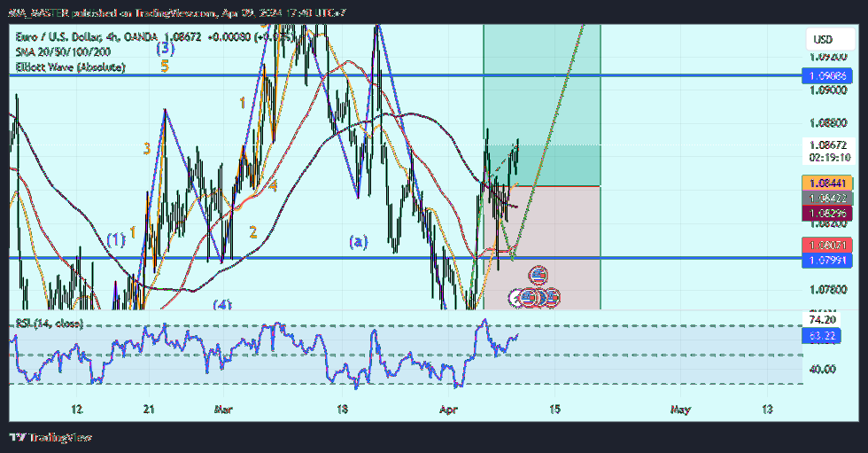
Task: Select the orange 5 wave label near the legend
Action: (165, 67)
